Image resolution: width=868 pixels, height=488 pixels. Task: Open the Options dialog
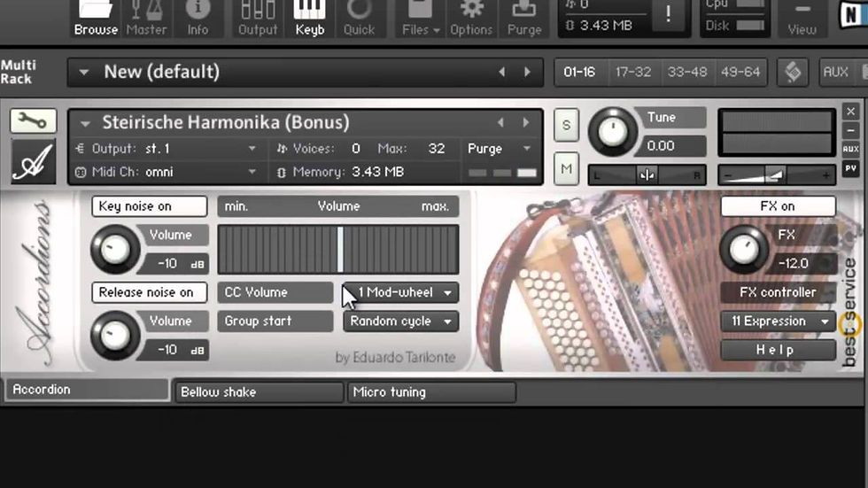pos(471,19)
